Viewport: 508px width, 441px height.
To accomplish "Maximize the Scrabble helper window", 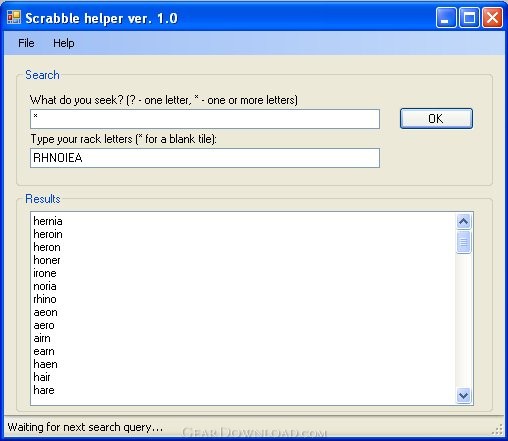I will tap(469, 18).
